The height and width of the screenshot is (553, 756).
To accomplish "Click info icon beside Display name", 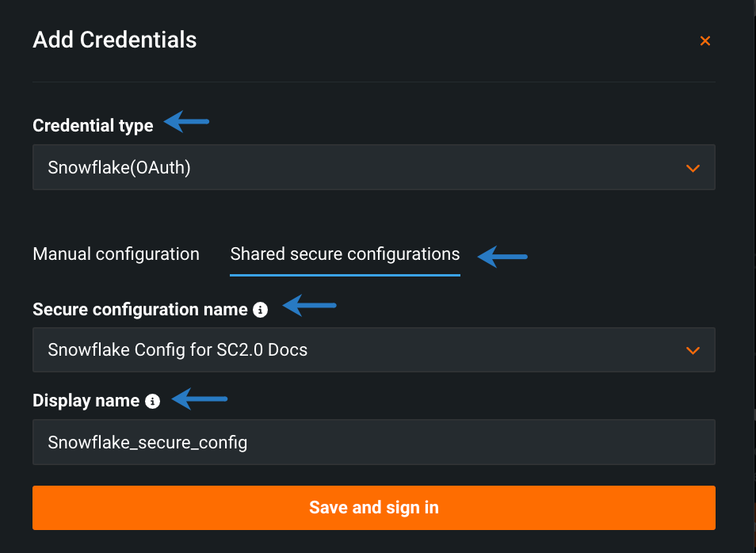I will [x=153, y=402].
